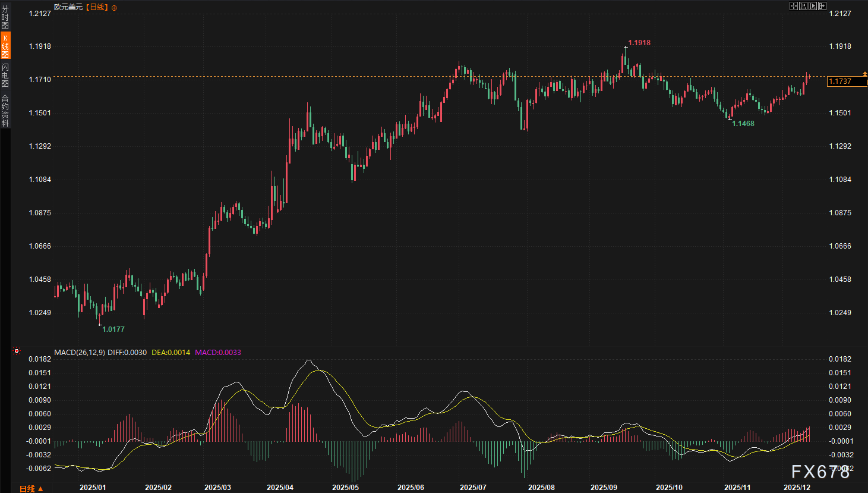
Task: Click the red indicator settings icon beside MACD
Action: [17, 351]
